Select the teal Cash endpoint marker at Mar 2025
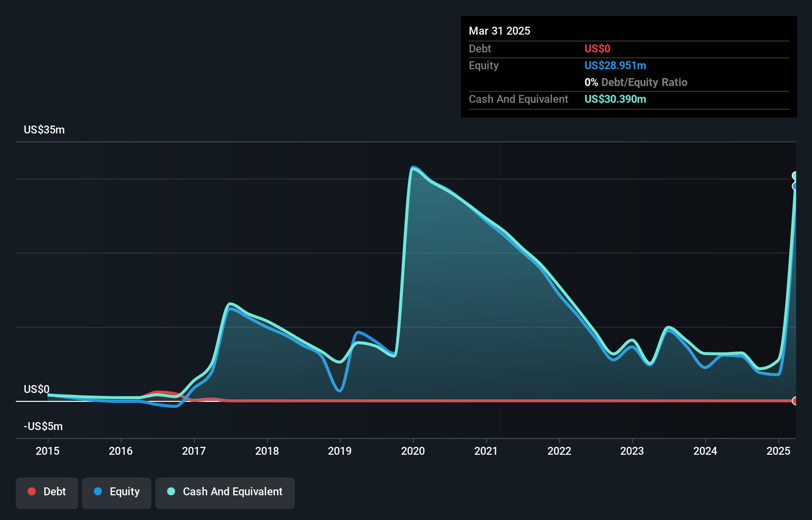 [x=795, y=175]
